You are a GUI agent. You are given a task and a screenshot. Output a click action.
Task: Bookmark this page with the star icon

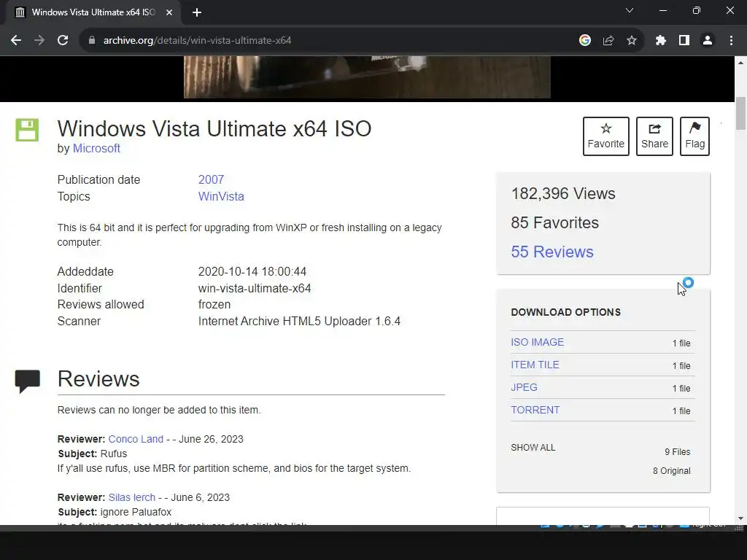[x=632, y=41]
